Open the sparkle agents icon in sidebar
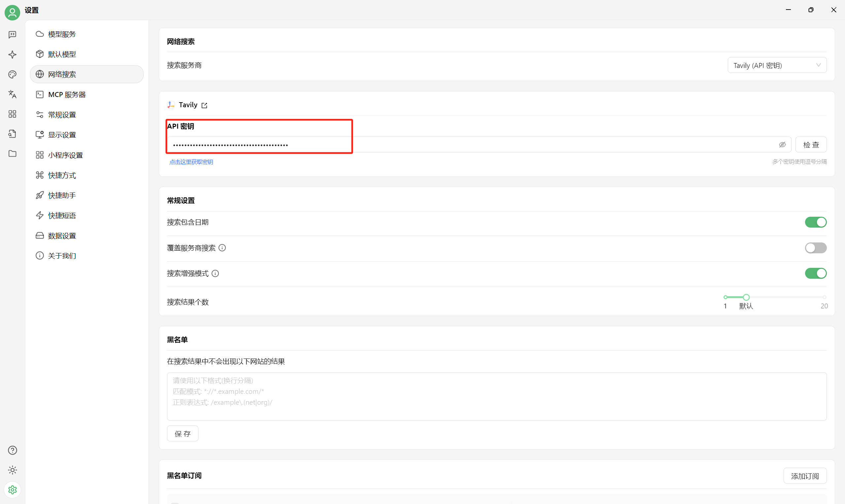The width and height of the screenshot is (845, 504). [13, 55]
